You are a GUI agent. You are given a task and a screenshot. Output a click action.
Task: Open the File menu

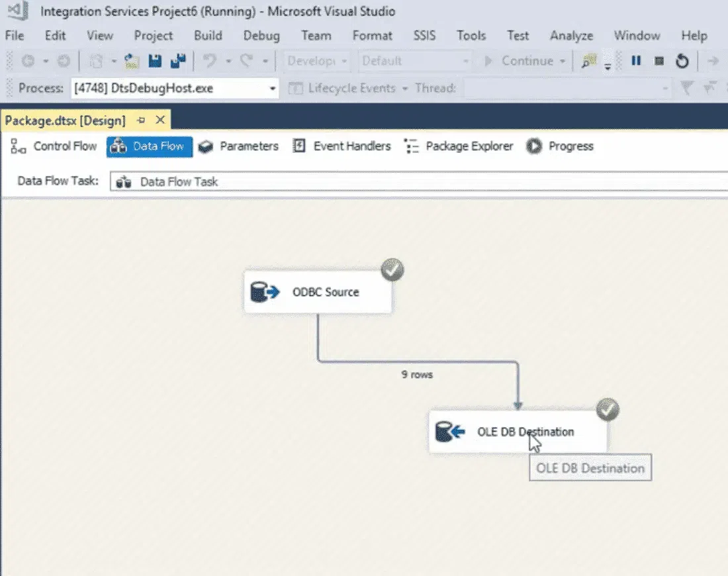15,36
